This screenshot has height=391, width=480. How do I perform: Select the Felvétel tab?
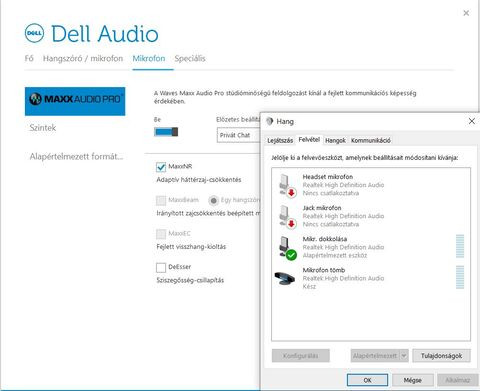[x=309, y=140]
